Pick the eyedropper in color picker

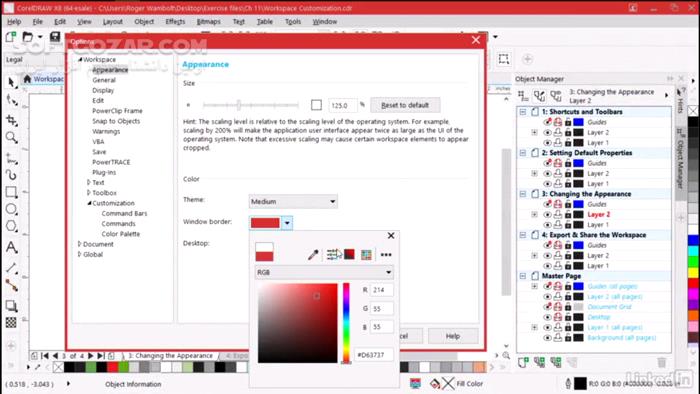[x=313, y=255]
